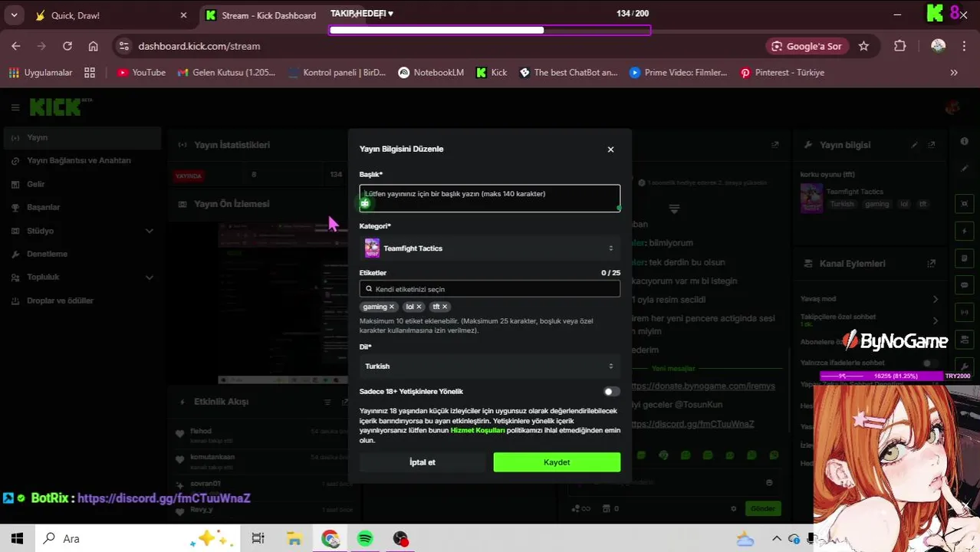Open the Windows Start menu
Screen dimensions: 980x552
[17, 539]
